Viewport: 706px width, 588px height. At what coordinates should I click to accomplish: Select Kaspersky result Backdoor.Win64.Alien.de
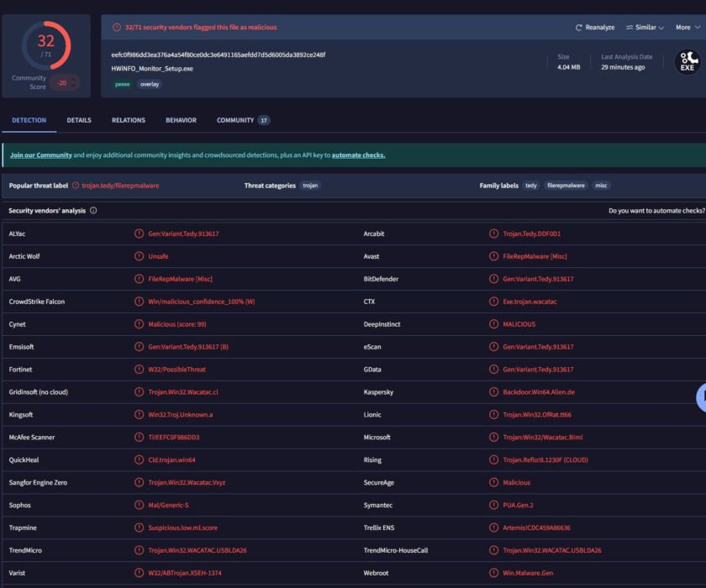click(539, 391)
